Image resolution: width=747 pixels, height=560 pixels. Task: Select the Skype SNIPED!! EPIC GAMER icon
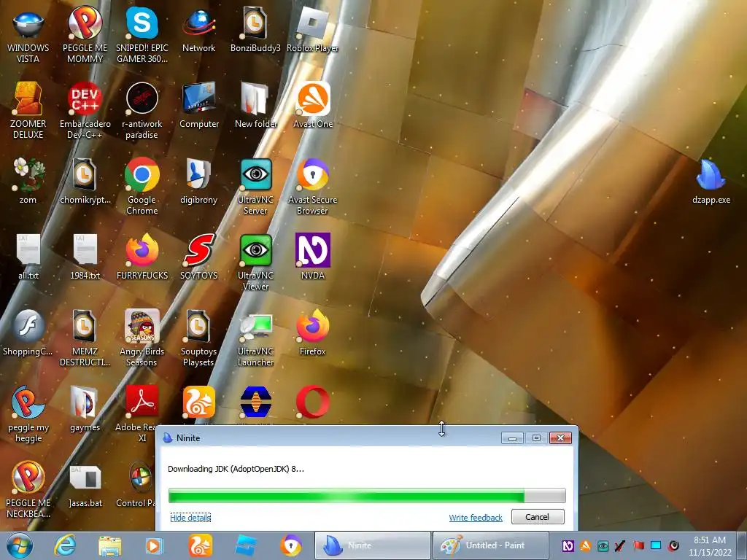point(142,34)
